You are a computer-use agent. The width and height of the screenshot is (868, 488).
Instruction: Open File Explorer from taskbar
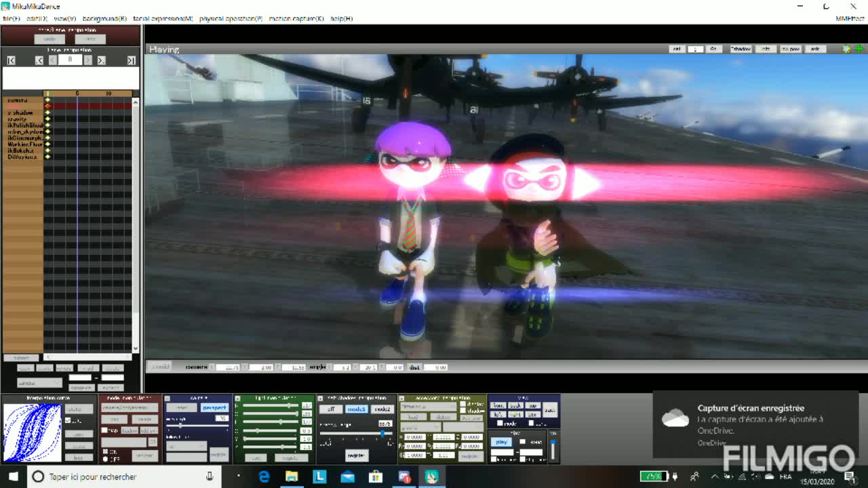(x=292, y=476)
